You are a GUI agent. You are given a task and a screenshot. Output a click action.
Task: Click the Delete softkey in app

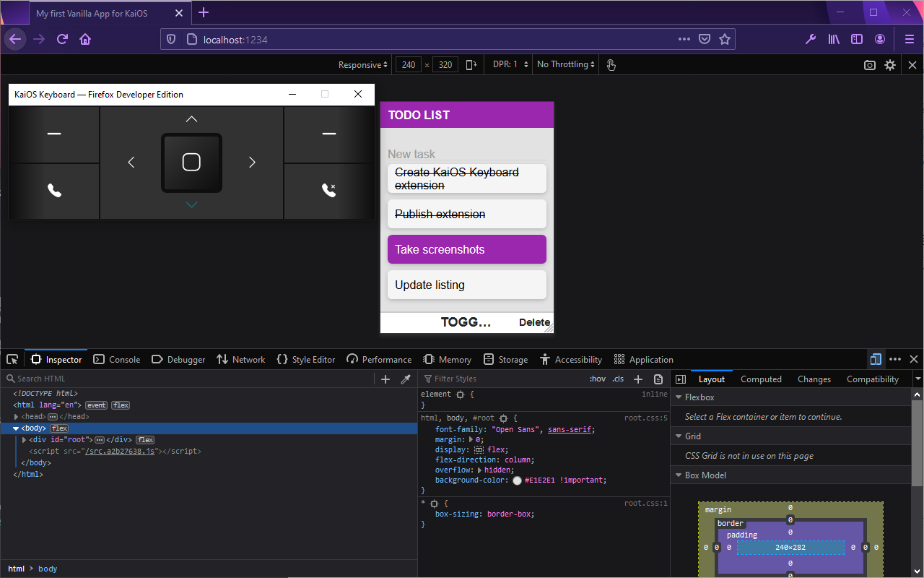(x=534, y=322)
